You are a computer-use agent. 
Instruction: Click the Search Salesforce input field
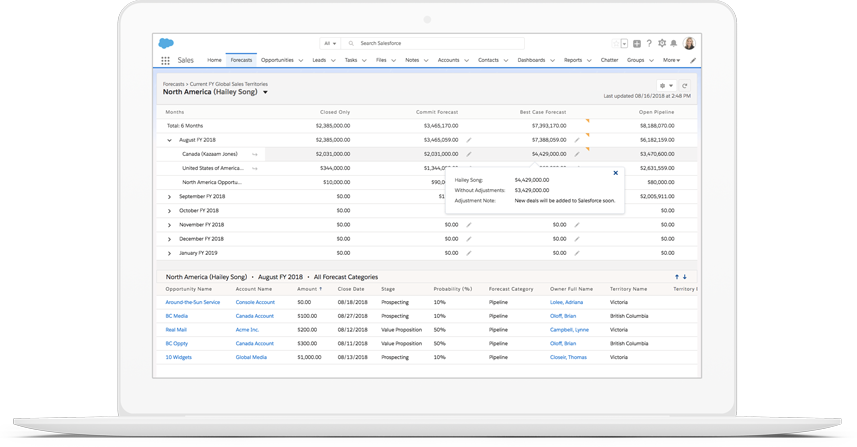(x=435, y=44)
